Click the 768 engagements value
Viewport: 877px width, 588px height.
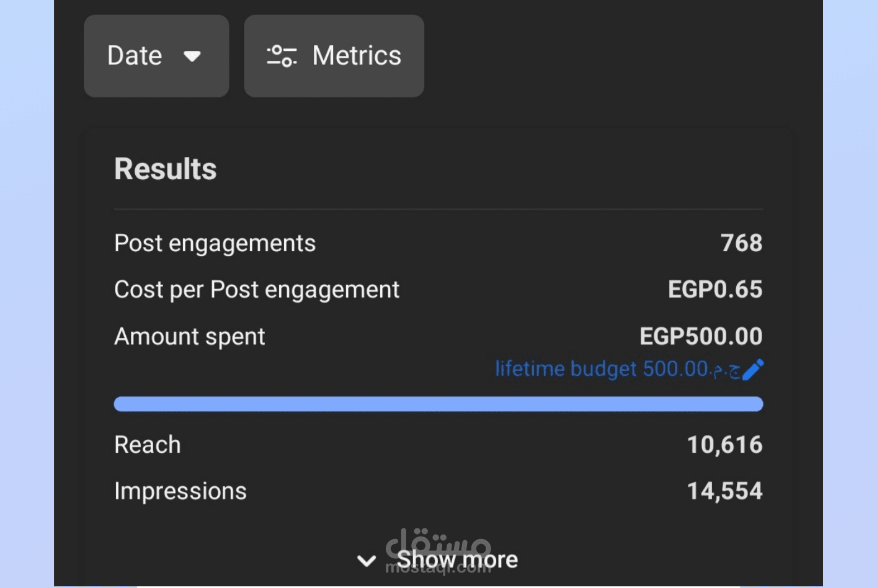click(x=741, y=243)
